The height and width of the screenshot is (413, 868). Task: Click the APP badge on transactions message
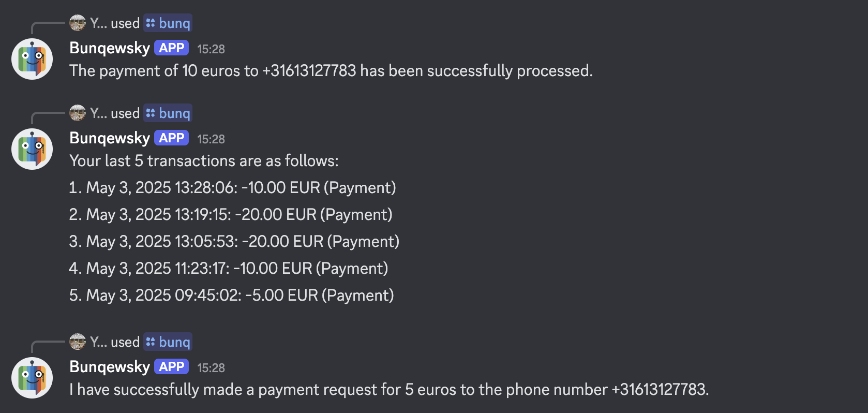[x=171, y=138]
